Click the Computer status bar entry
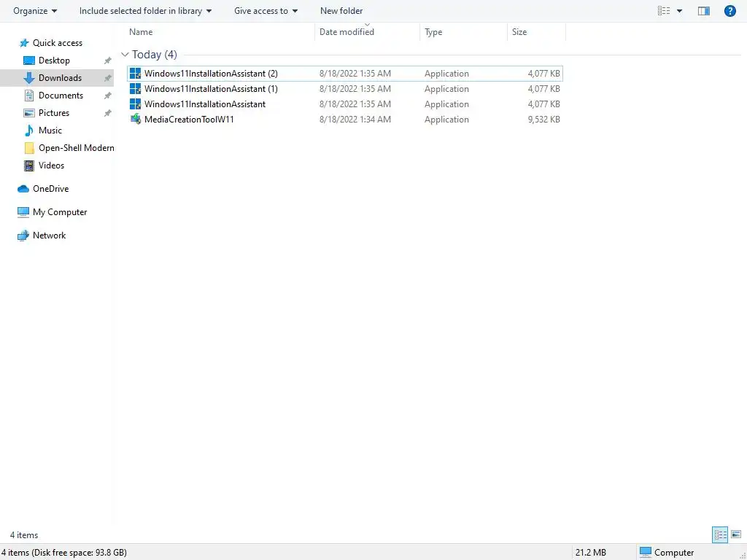This screenshot has width=747, height=560. 667,553
